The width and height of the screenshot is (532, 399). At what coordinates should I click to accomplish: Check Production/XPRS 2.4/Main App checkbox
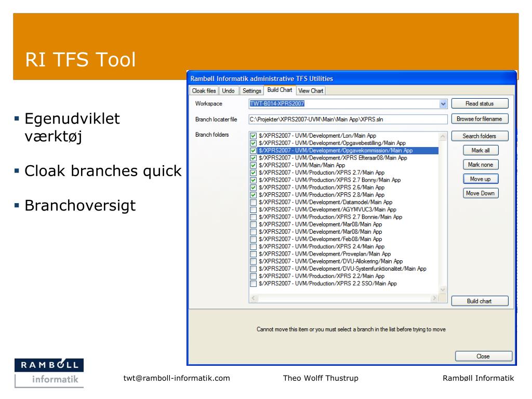tap(253, 247)
